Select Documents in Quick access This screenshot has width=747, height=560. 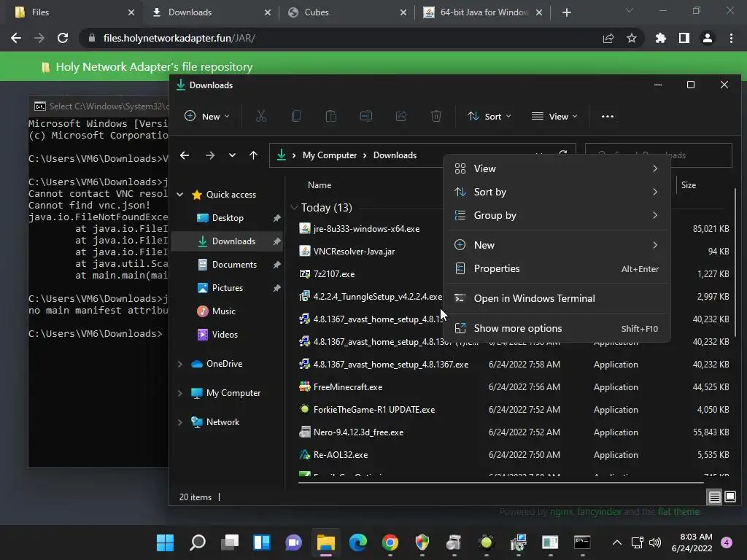coord(228,264)
